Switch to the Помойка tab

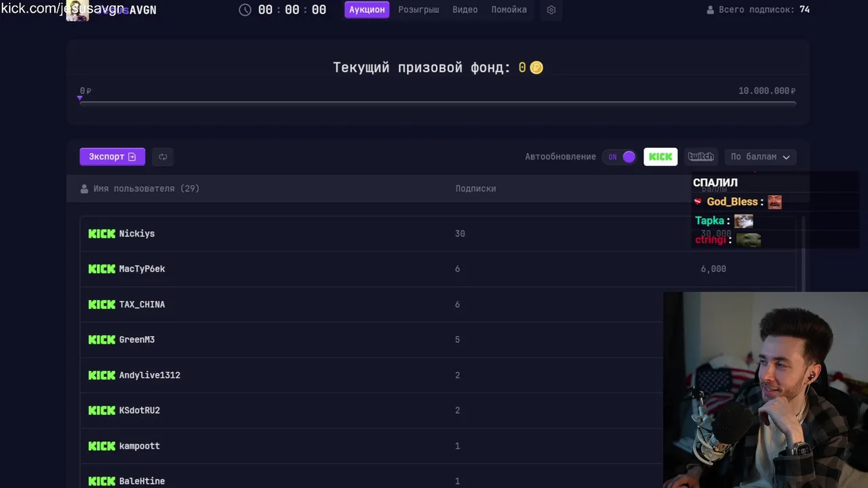coord(509,9)
